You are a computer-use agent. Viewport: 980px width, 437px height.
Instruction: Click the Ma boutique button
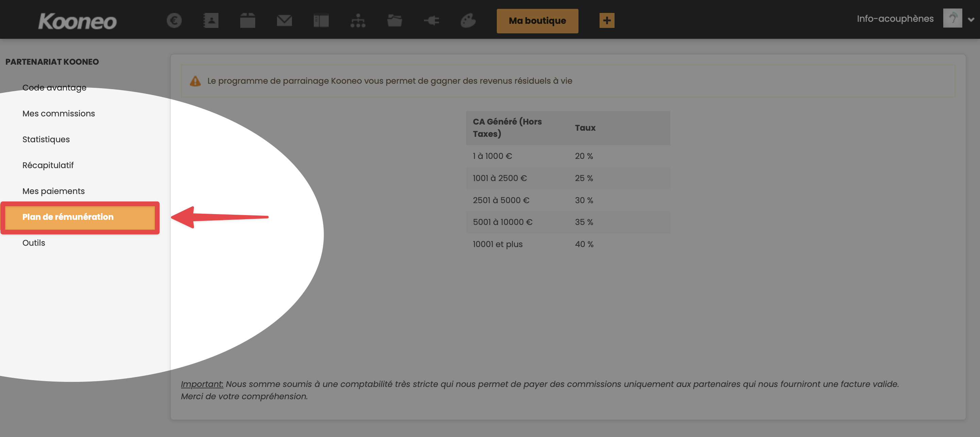[537, 20]
